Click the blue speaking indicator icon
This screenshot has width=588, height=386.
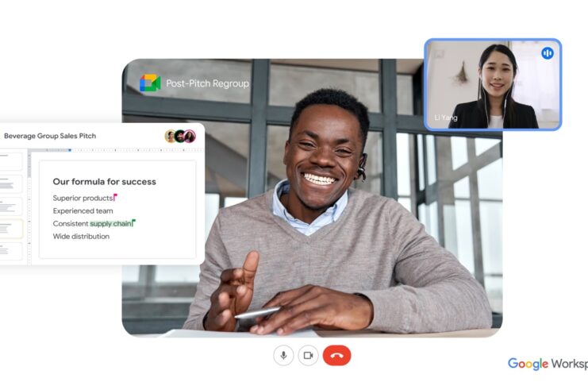click(x=548, y=53)
